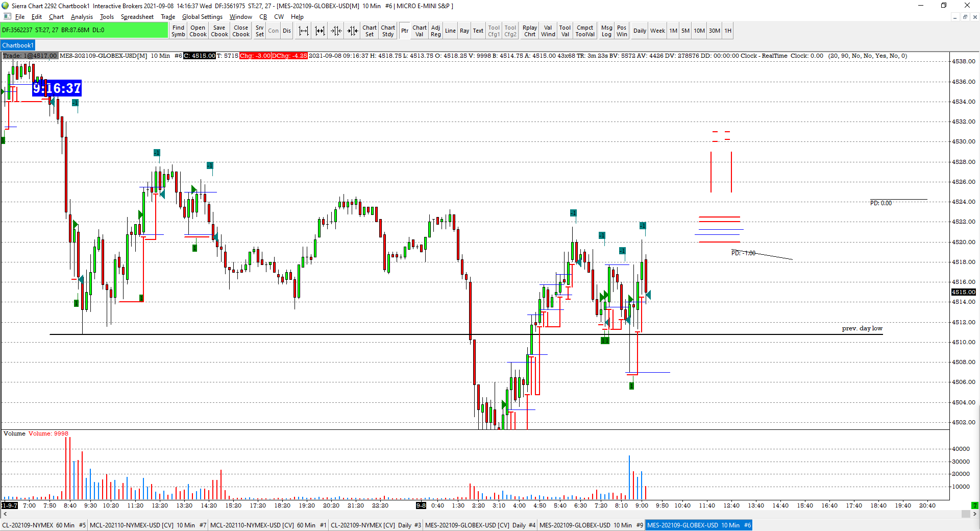The height and width of the screenshot is (531, 980).
Task: Select the Chartbook1 tab
Action: (x=18, y=45)
